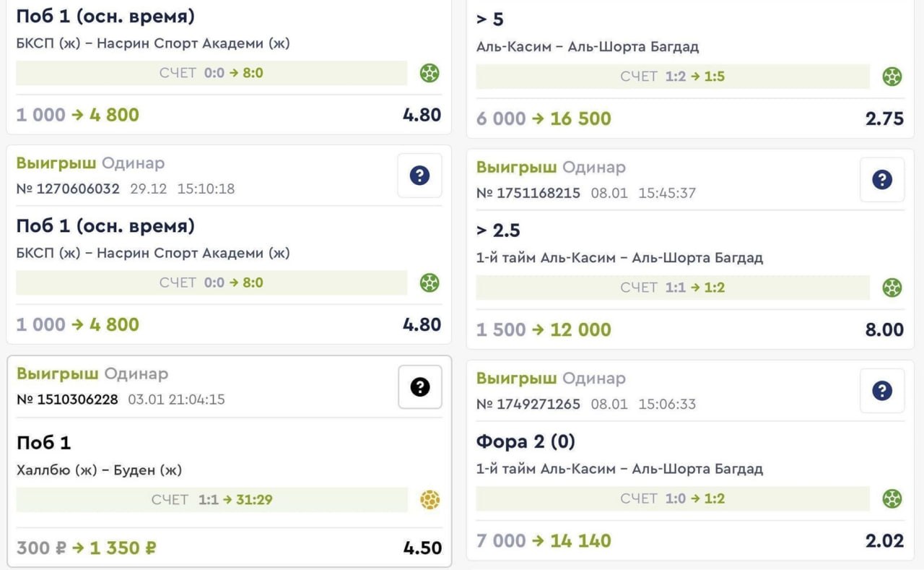Click help icon on bet № 1510306228

pos(419,387)
